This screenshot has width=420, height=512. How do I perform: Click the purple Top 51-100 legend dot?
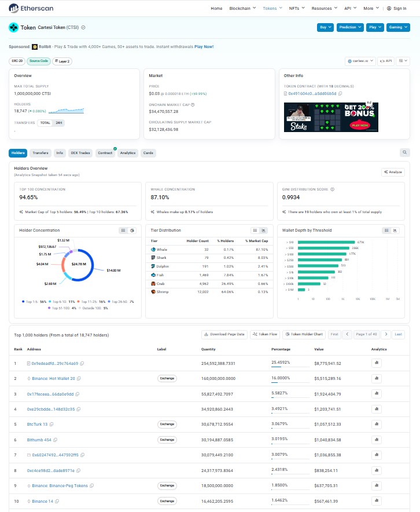point(49,308)
